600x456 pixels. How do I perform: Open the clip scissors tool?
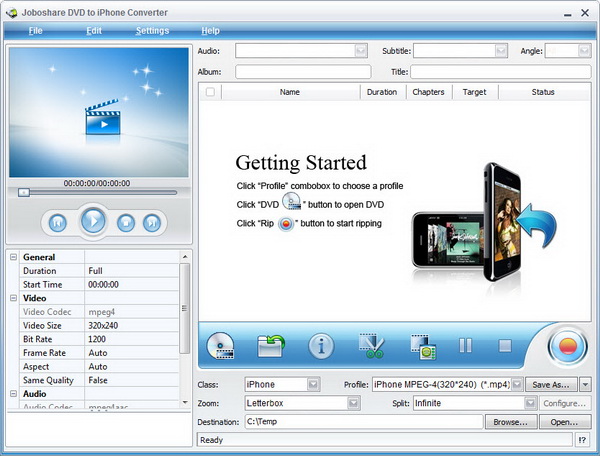pyautogui.click(x=372, y=346)
